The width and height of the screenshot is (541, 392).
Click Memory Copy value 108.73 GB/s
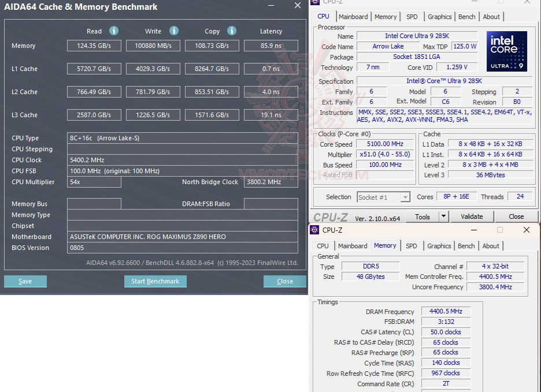[212, 46]
